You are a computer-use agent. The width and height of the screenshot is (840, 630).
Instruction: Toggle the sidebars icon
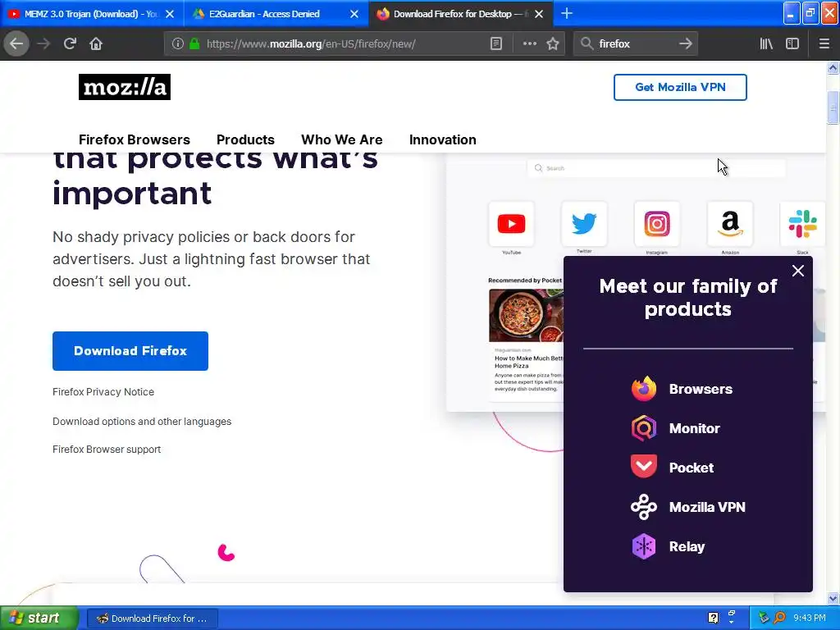(x=792, y=44)
